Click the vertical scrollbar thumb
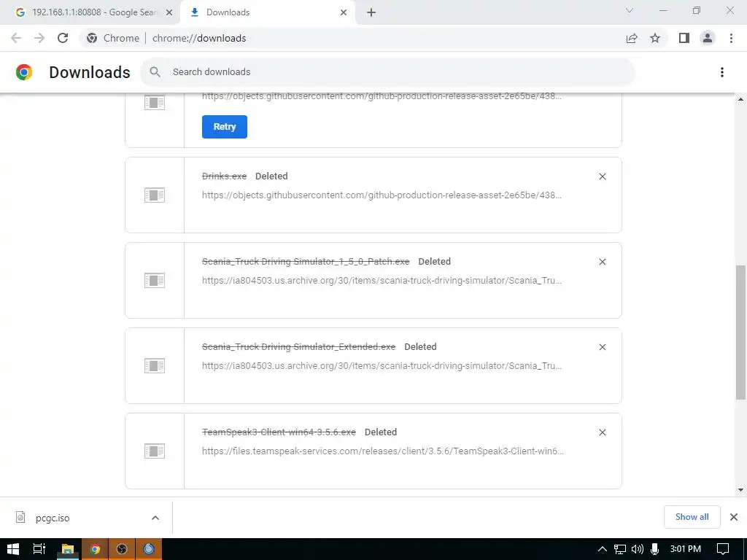Screen dimensions: 747x560 (741, 332)
